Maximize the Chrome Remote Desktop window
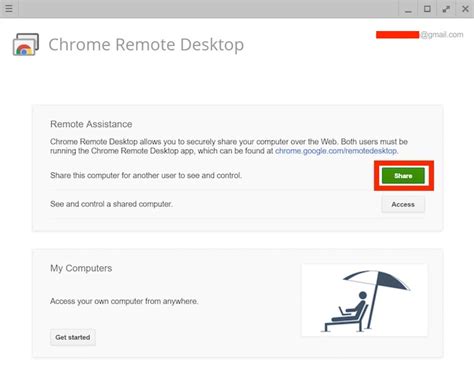 click(x=427, y=9)
